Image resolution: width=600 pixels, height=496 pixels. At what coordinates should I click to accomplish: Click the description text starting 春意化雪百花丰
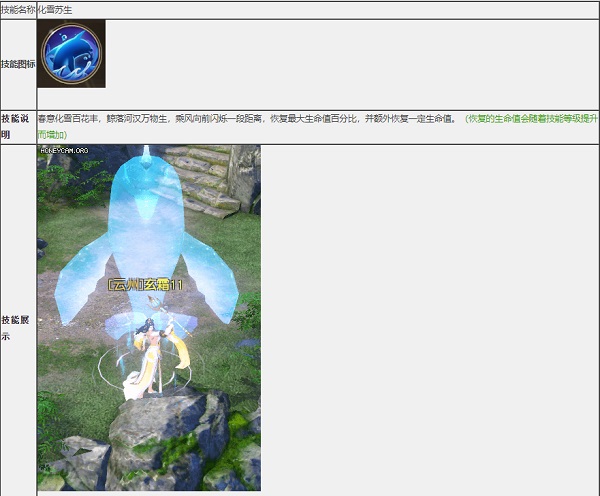click(248, 119)
